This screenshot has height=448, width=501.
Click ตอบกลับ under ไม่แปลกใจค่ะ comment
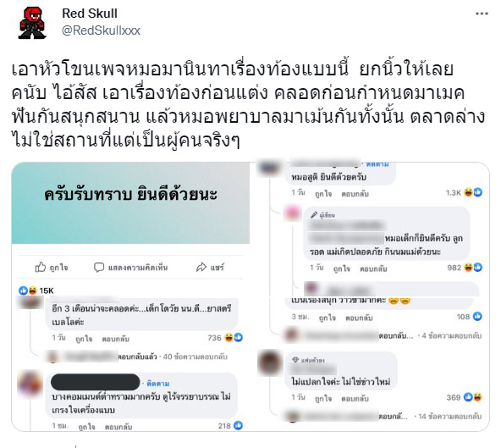coord(355,398)
